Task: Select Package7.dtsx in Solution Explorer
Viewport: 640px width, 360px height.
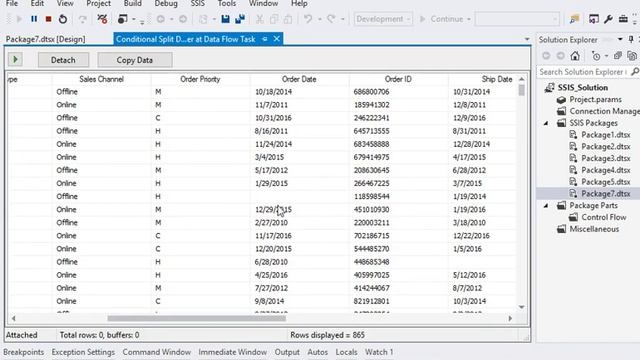Action: tap(606, 193)
